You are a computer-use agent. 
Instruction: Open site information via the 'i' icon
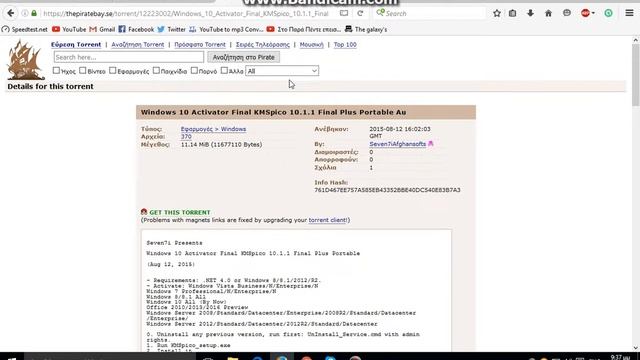tap(25, 13)
